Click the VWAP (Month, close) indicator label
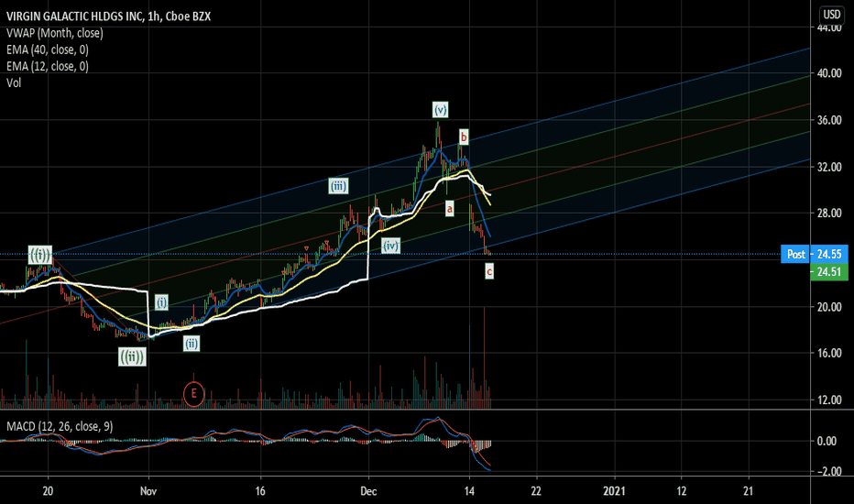 point(54,33)
